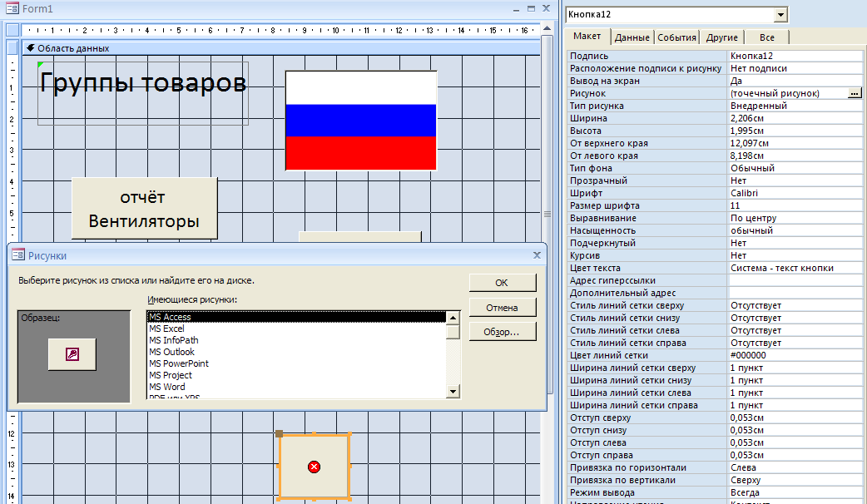Click the Высота value 1,995см
Screen dimensions: 867x504
coord(795,131)
